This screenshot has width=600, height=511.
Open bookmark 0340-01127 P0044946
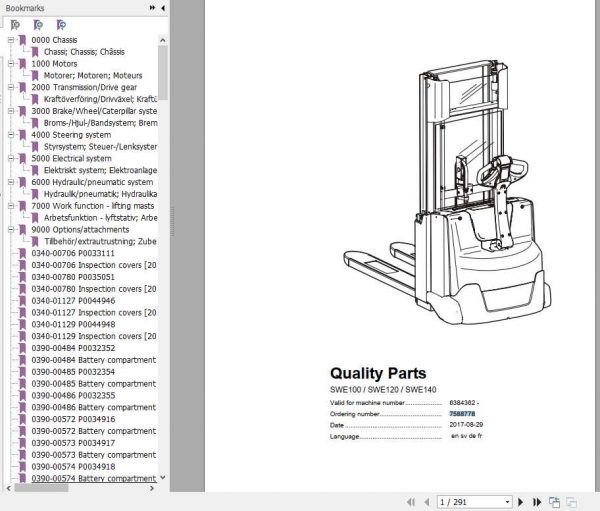tap(73, 301)
